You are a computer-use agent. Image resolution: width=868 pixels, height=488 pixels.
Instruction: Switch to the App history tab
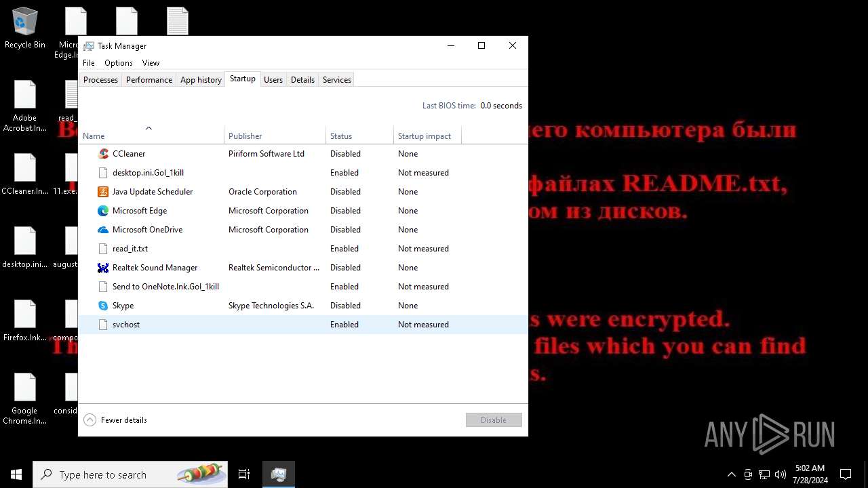[201, 80]
